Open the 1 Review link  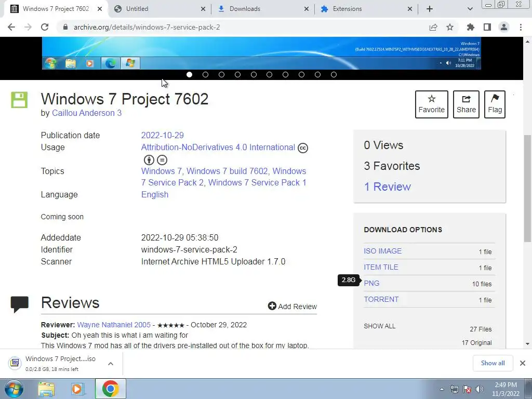click(x=387, y=187)
